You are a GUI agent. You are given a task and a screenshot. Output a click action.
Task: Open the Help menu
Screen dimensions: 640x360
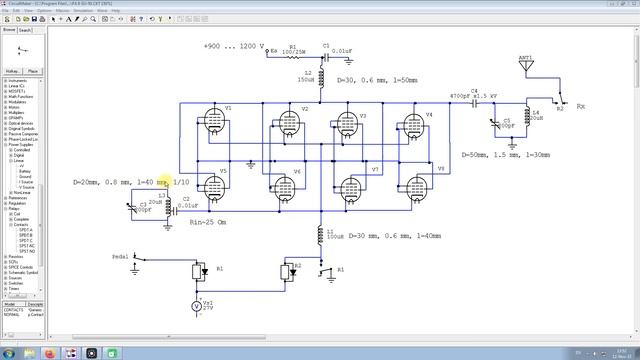point(116,11)
